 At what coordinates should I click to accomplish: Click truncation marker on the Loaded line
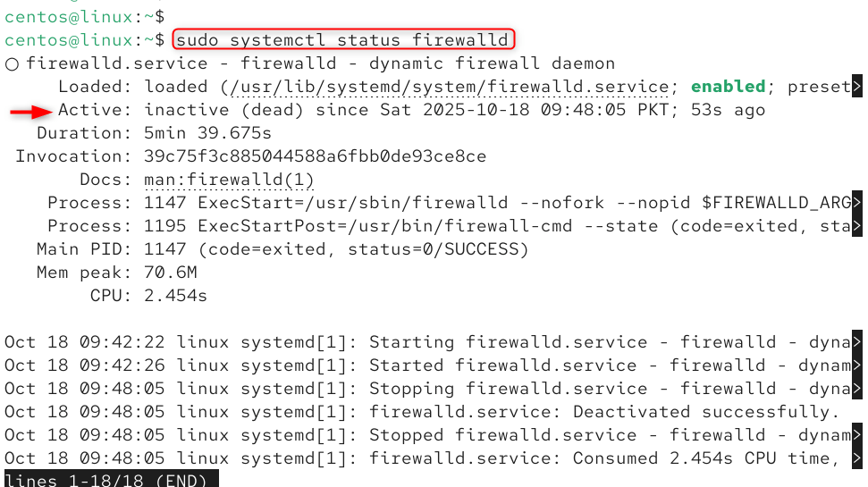857,87
